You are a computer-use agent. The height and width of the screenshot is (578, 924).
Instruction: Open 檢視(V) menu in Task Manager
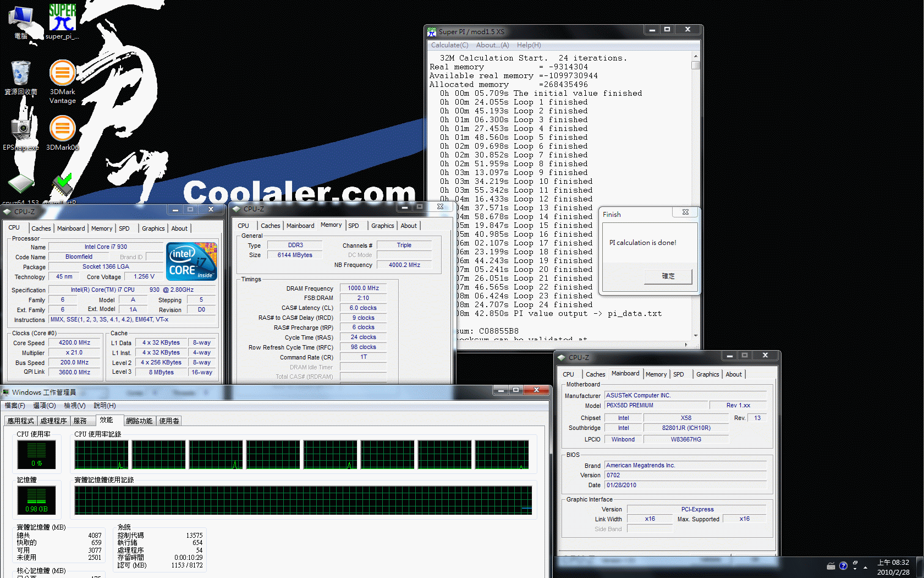pyautogui.click(x=75, y=406)
